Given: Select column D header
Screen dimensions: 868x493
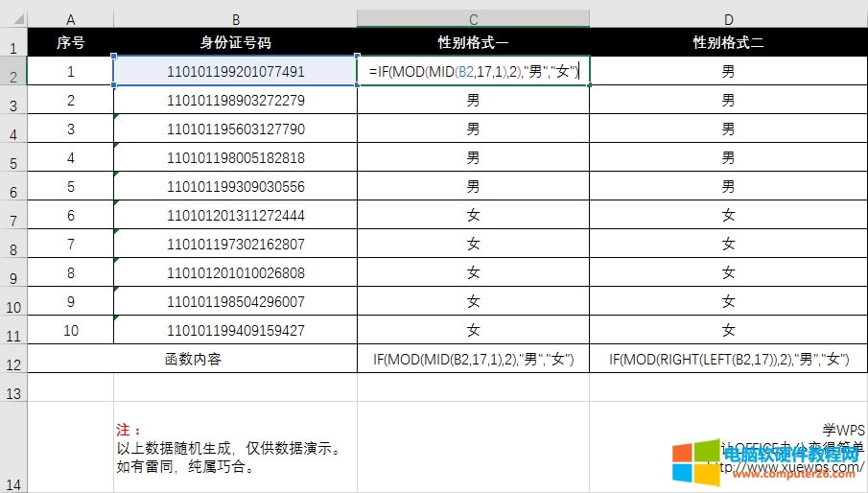Looking at the screenshot, I should pyautogui.click(x=729, y=20).
